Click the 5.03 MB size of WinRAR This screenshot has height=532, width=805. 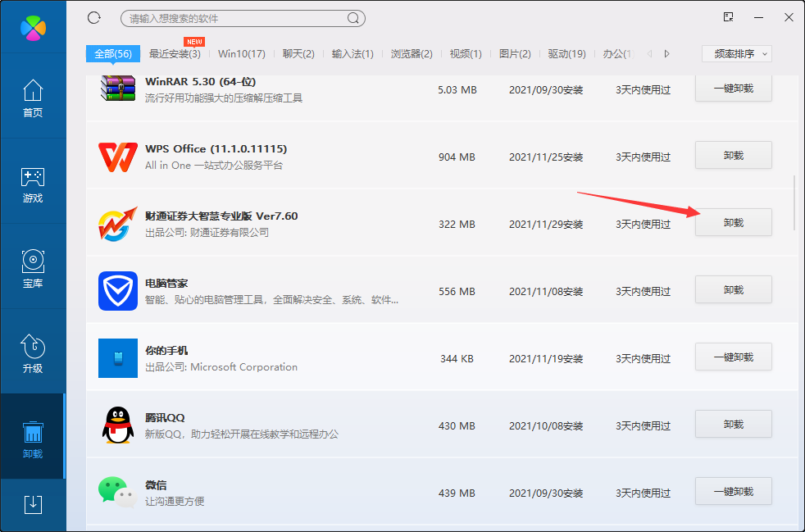click(457, 90)
